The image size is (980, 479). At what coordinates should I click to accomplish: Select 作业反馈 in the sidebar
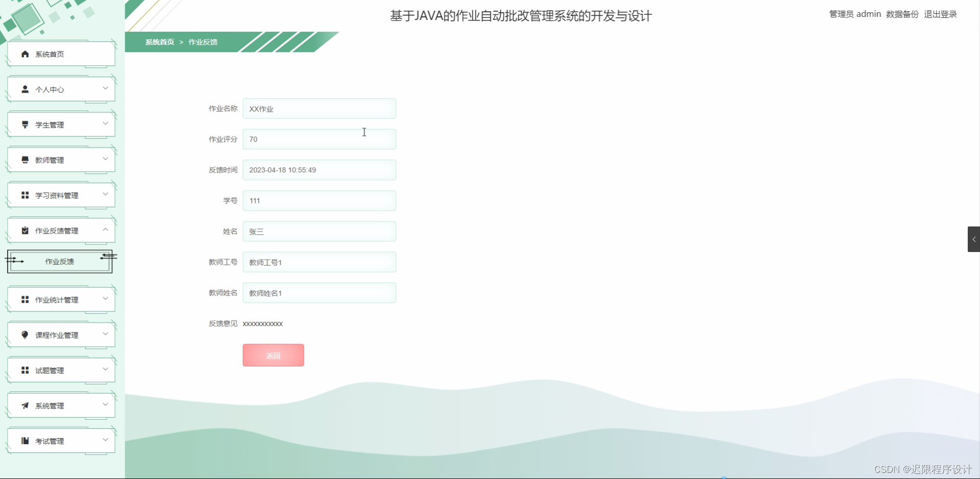click(x=60, y=261)
